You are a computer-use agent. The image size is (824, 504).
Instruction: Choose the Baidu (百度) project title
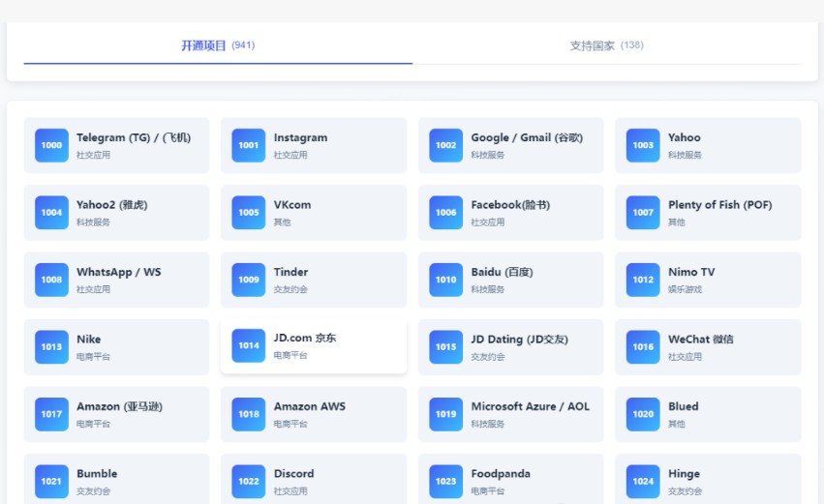[x=502, y=273]
